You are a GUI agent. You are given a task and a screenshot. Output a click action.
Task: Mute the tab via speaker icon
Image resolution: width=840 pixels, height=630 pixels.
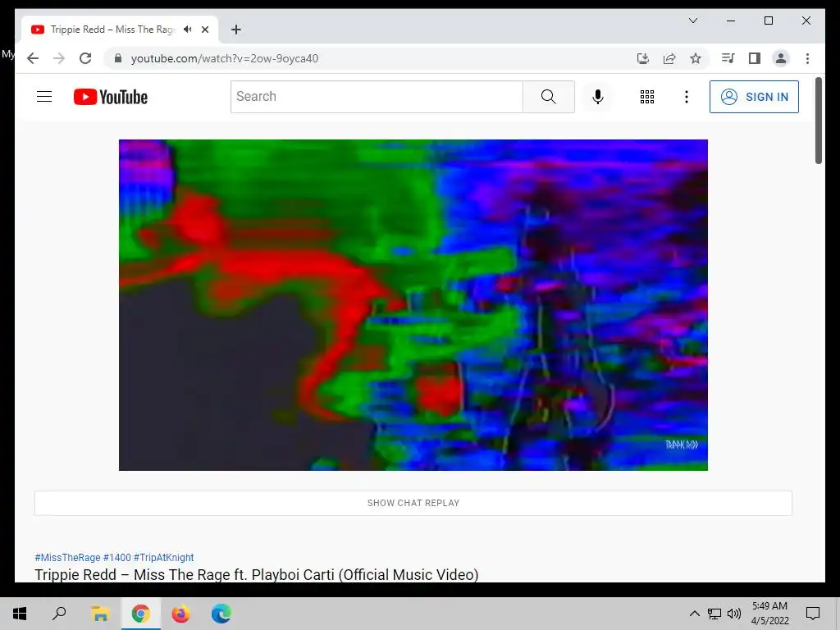point(188,30)
